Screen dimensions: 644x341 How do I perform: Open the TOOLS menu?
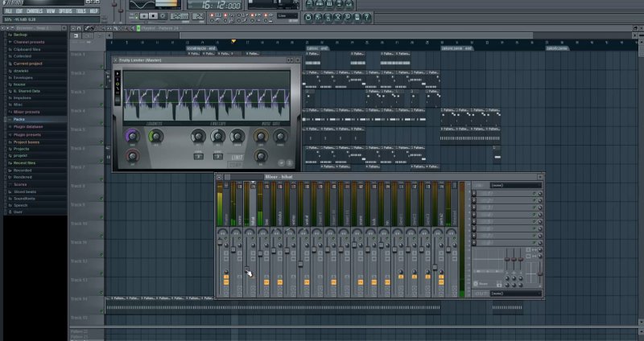click(80, 11)
